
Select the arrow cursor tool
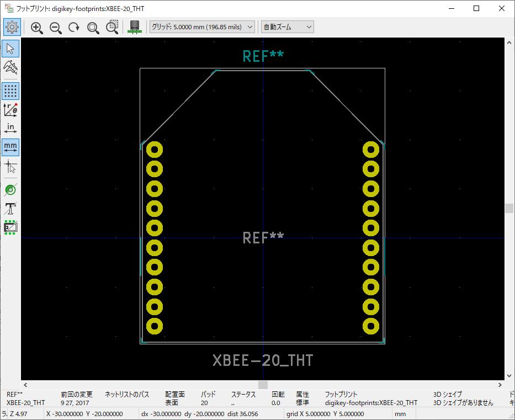coord(10,49)
